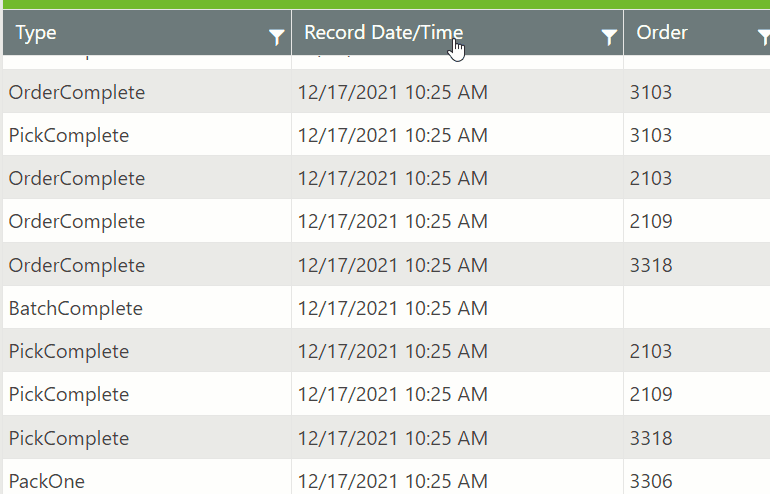
Task: Select the PickComplete row for order 2109
Action: click(69, 394)
